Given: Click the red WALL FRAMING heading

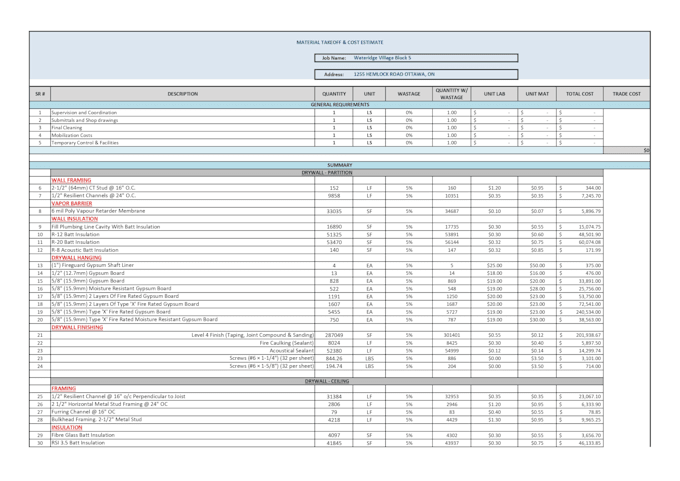Looking at the screenshot, I should point(71,180).
